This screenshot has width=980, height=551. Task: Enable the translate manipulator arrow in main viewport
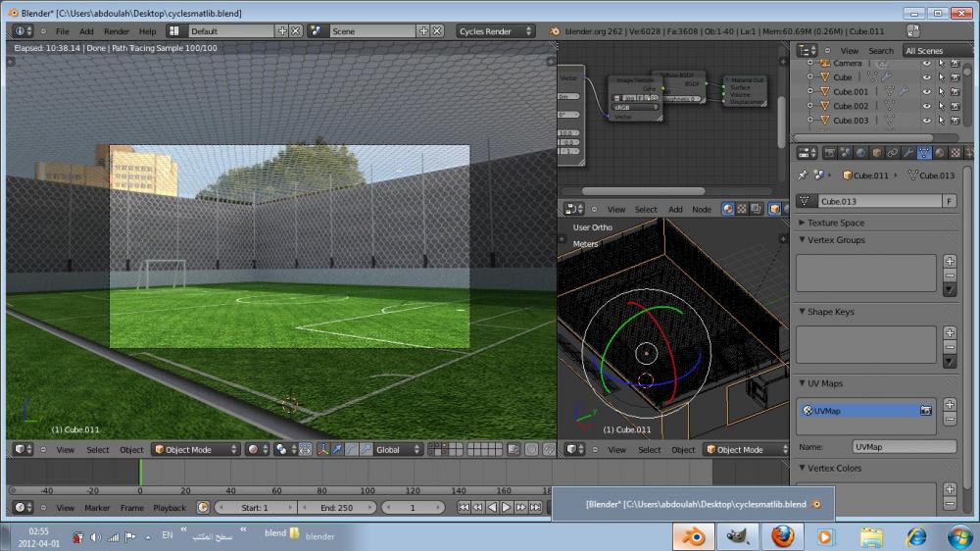pyautogui.click(x=337, y=449)
